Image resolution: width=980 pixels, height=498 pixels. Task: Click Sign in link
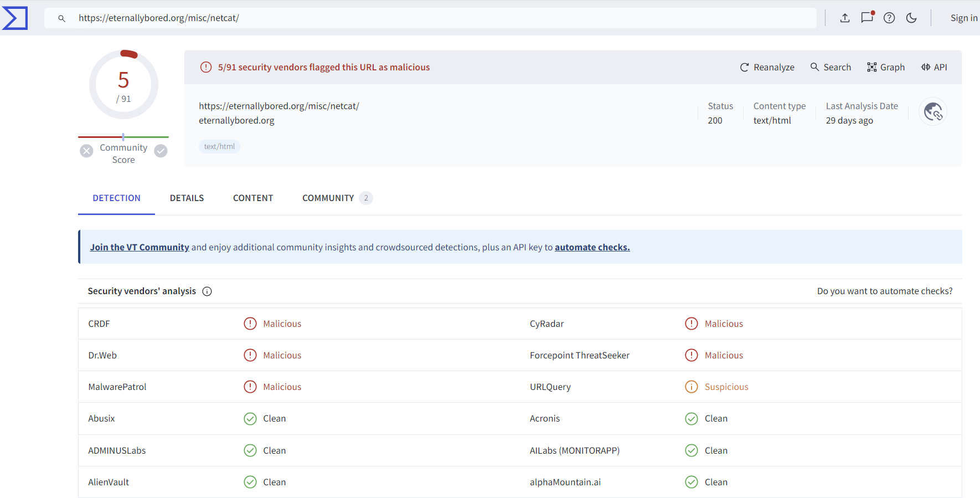[964, 18]
